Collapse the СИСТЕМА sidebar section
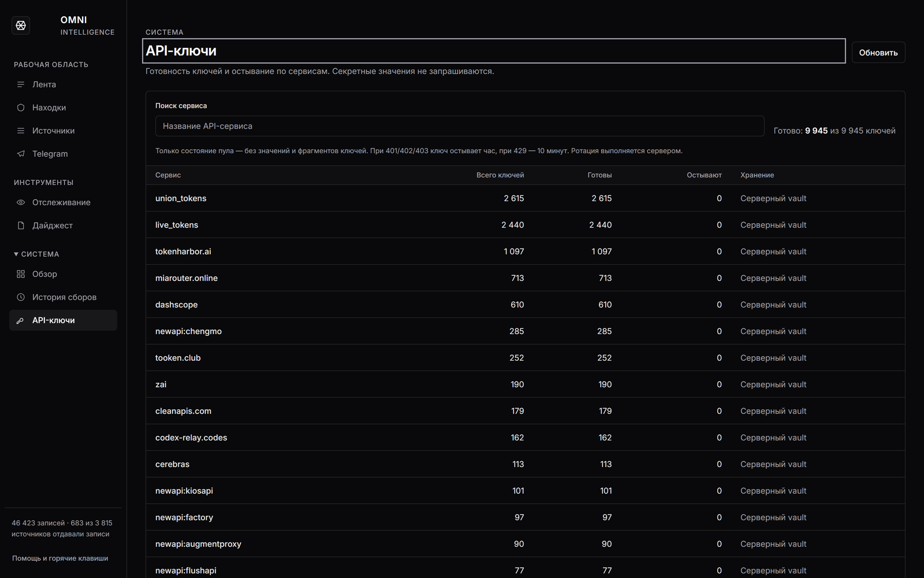The height and width of the screenshot is (578, 924). (x=36, y=254)
